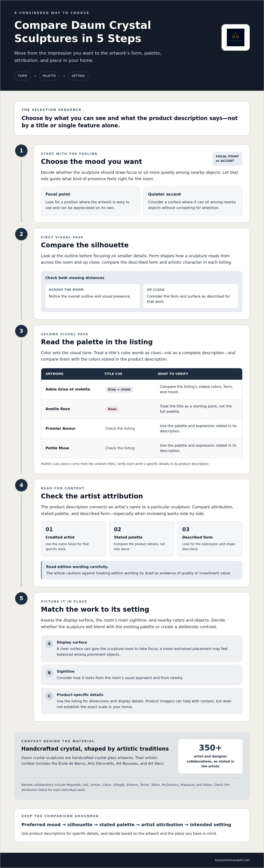The height and width of the screenshot is (868, 264).
Task: Select the step 2 number circle
Action: point(21,234)
